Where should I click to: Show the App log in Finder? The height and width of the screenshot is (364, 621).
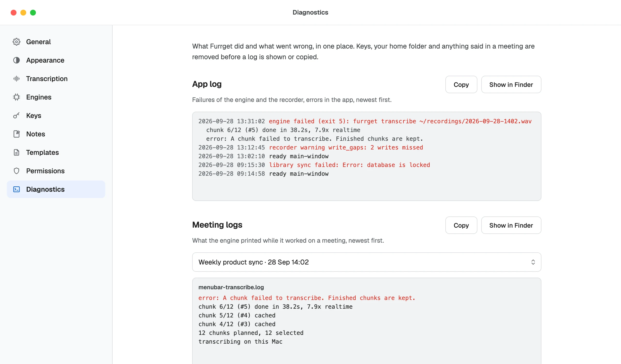click(511, 84)
